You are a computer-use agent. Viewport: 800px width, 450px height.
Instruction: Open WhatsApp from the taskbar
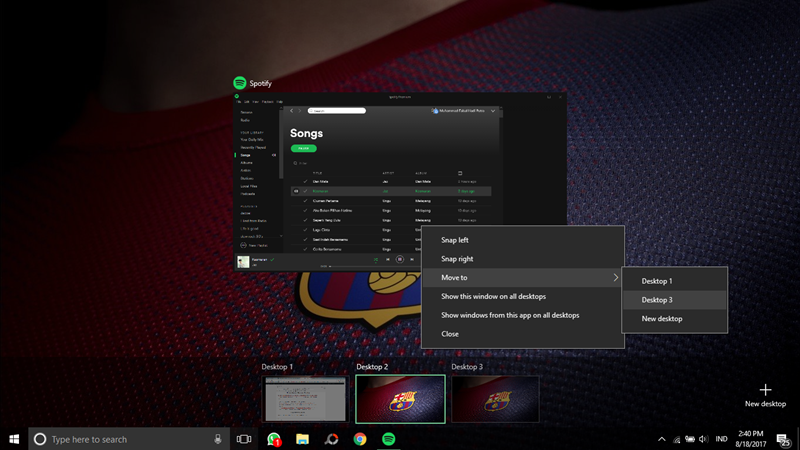[x=273, y=438]
